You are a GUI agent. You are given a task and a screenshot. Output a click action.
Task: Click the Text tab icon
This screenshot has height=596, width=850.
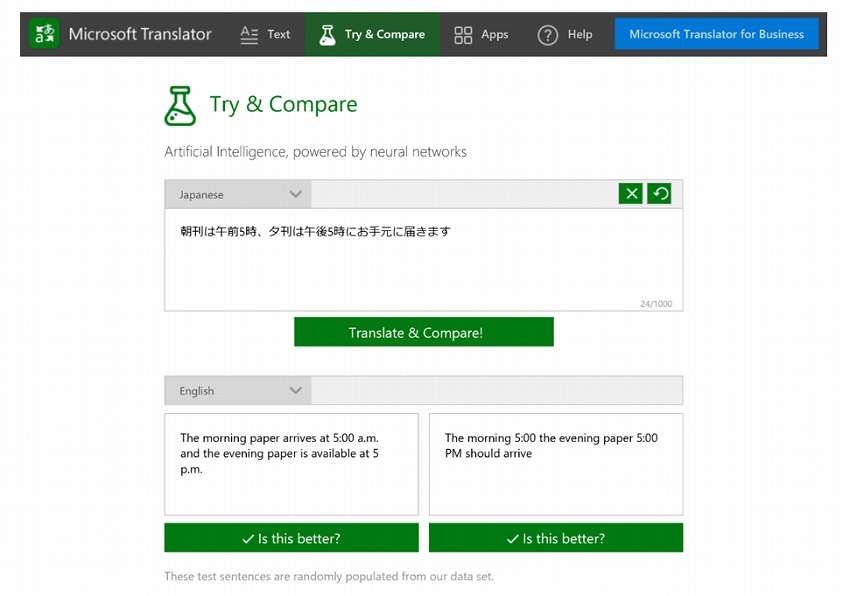pos(249,34)
